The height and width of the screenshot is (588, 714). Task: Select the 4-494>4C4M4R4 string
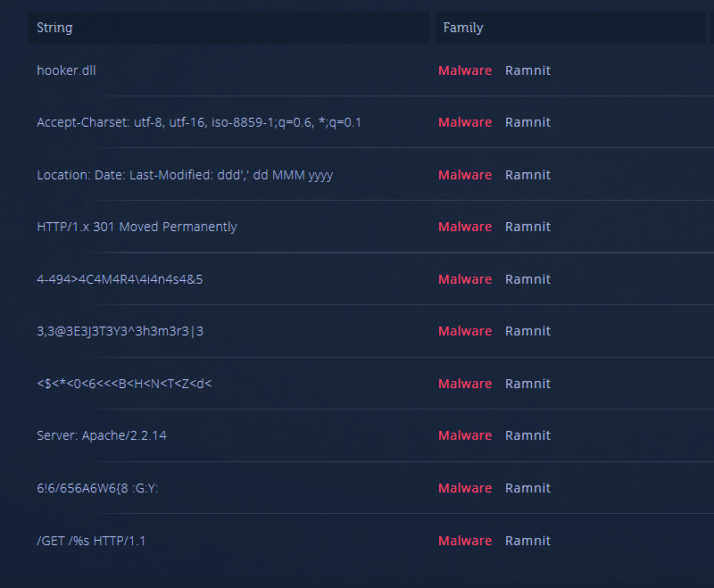click(x=120, y=279)
